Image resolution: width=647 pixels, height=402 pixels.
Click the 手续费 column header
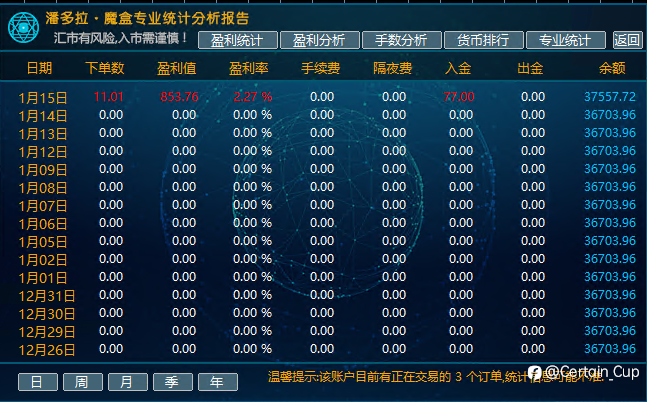click(320, 68)
